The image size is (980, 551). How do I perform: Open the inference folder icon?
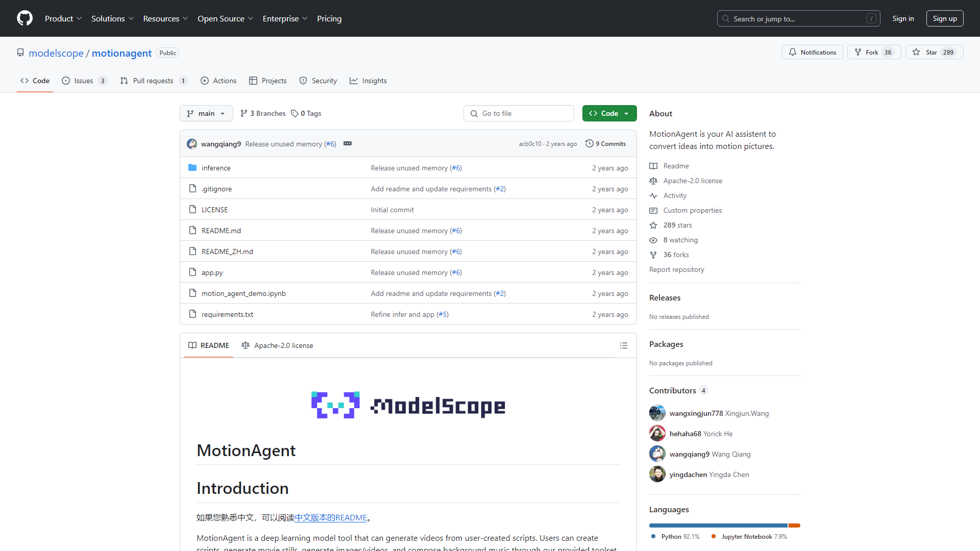[192, 167]
